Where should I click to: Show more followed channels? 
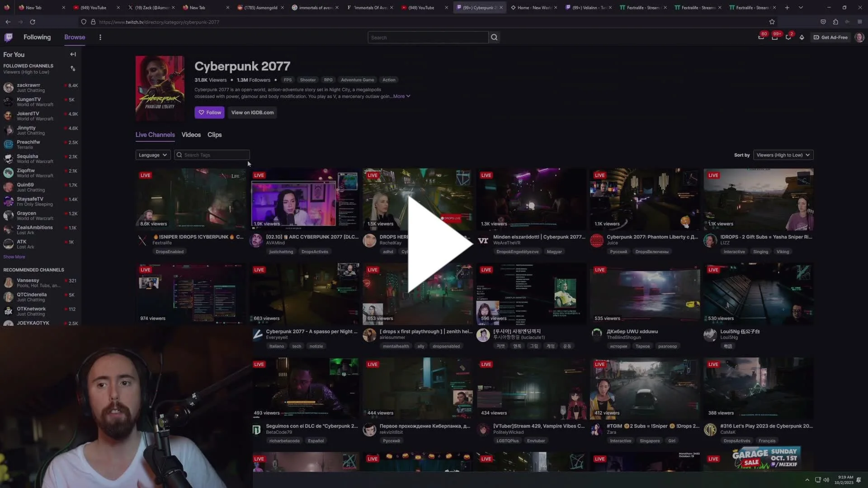(14, 257)
